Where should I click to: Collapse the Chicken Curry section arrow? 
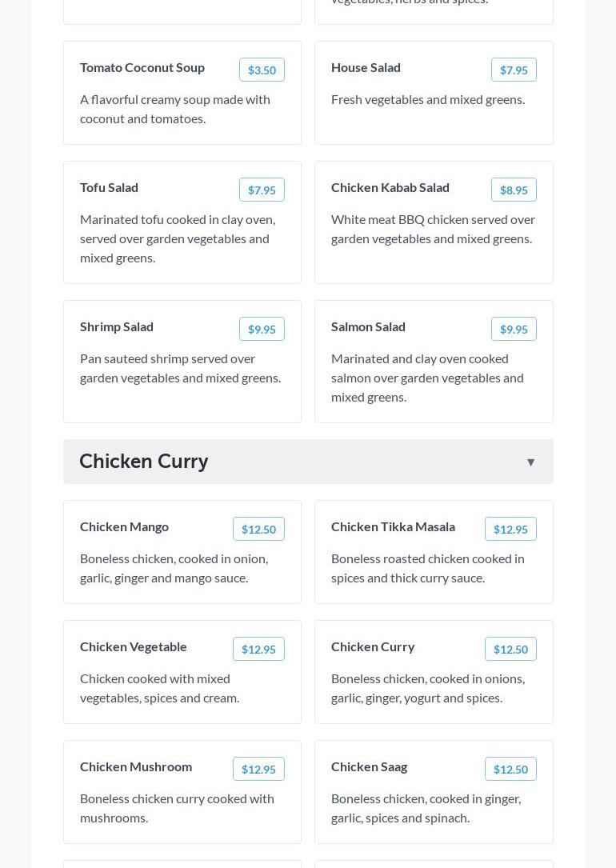[530, 462]
